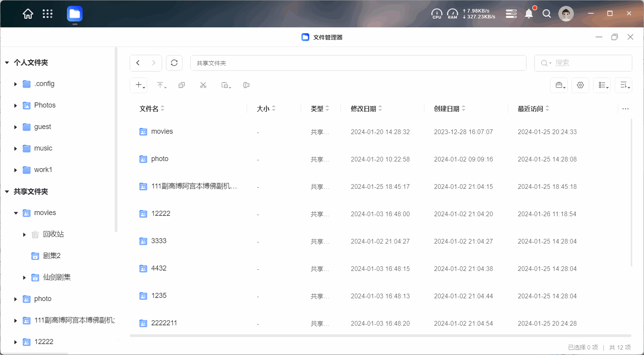This screenshot has width=644, height=355.
Task: Refresh the folder listing
Action: point(174,63)
